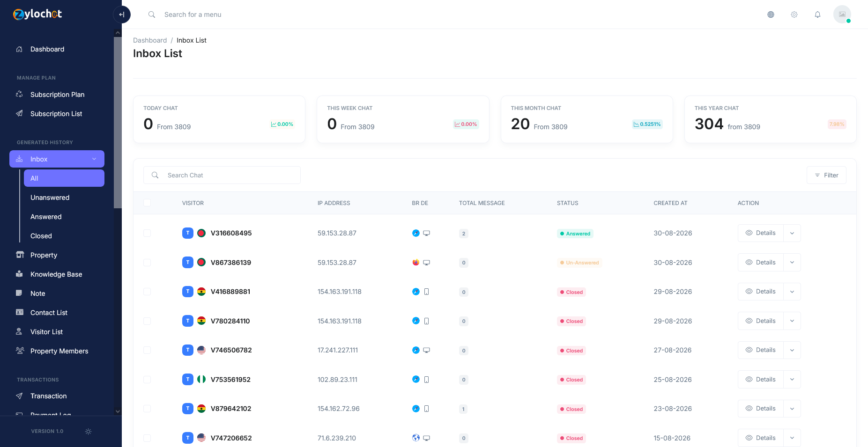Screen dimensions: 868x447
Task: Open the user profile avatar
Action: coord(842,15)
